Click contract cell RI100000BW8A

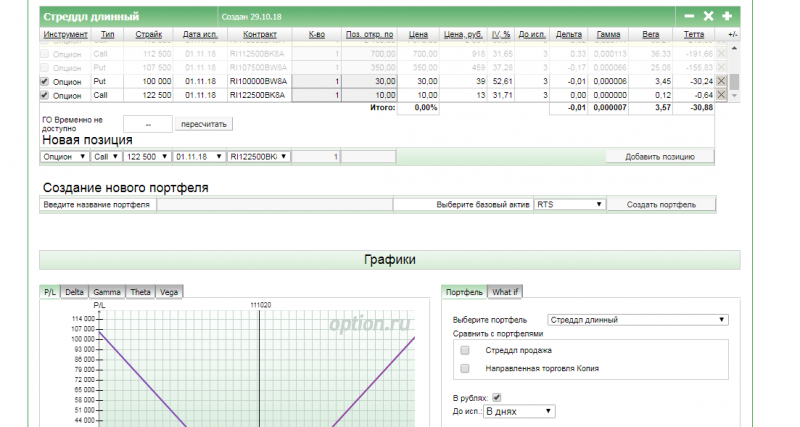click(x=258, y=81)
